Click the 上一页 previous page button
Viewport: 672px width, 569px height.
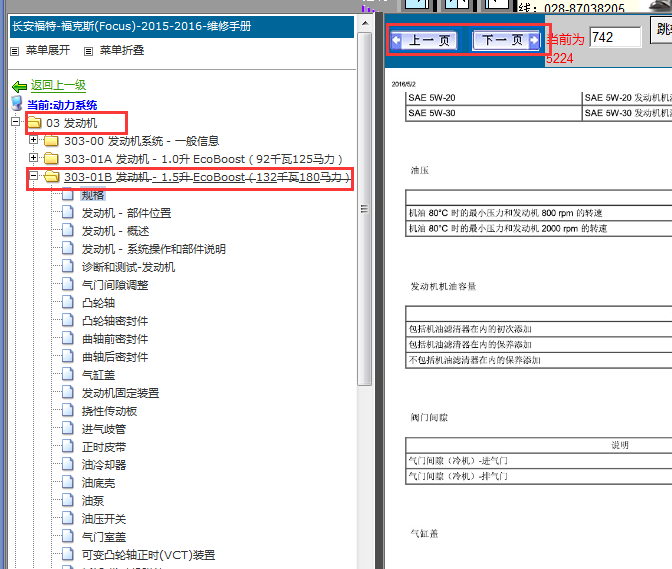pos(424,41)
